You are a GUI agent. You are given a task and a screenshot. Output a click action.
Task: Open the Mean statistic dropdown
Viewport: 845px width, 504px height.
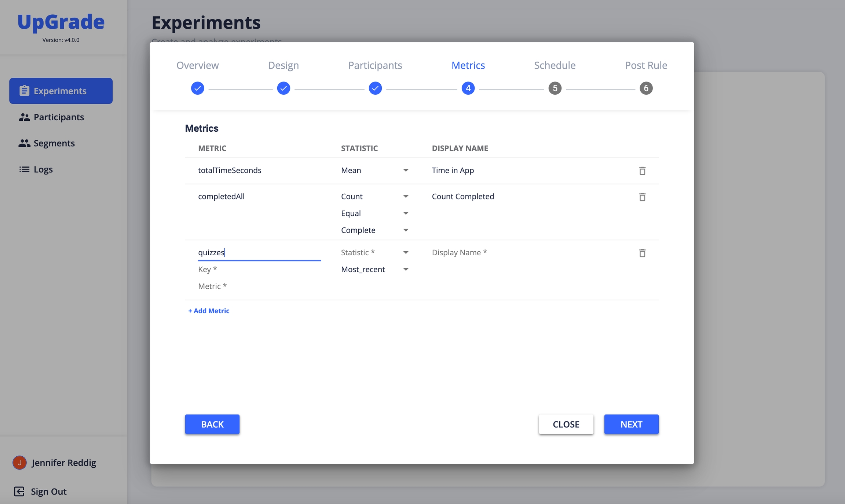(x=374, y=171)
